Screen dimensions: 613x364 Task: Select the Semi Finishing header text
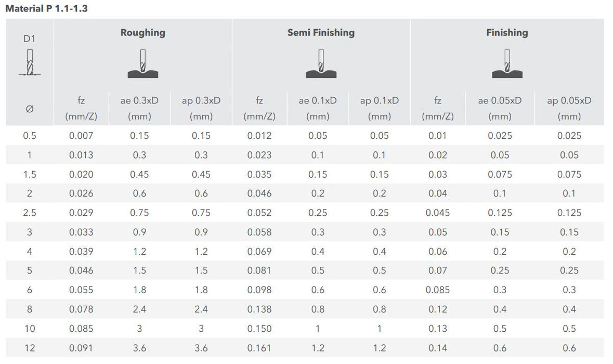(321, 33)
